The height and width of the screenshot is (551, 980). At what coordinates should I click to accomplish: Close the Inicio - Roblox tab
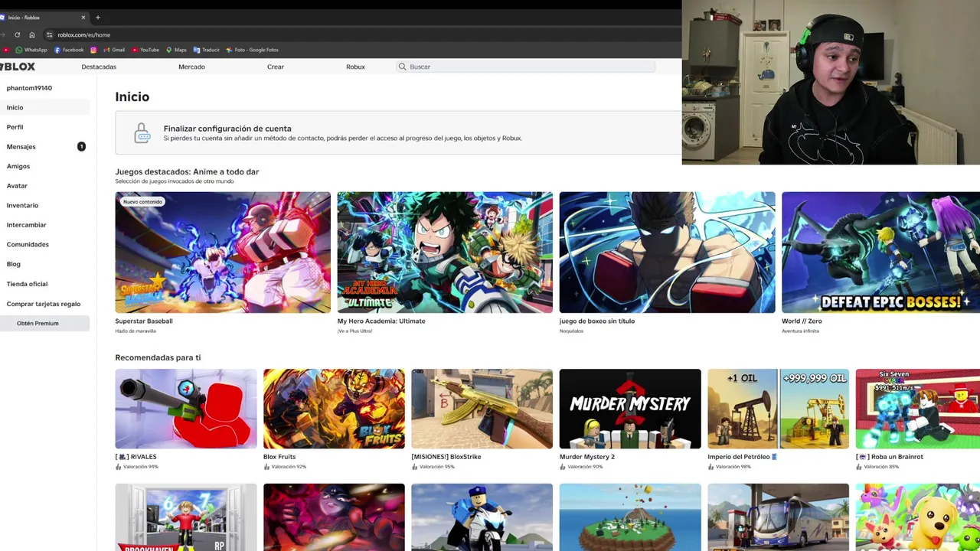point(83,17)
